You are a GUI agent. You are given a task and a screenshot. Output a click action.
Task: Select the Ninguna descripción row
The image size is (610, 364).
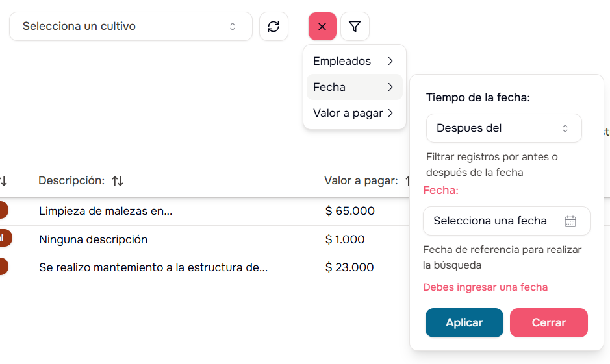click(94, 239)
